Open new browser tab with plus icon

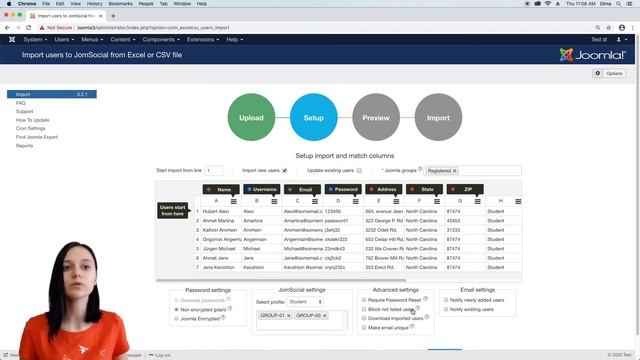pyautogui.click(x=113, y=16)
